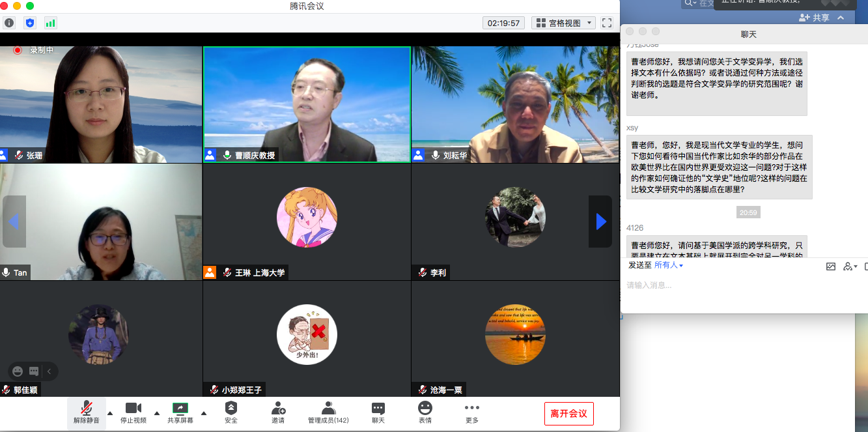Open 管理成员(142) members panel
Image resolution: width=868 pixels, height=432 pixels.
(x=328, y=412)
